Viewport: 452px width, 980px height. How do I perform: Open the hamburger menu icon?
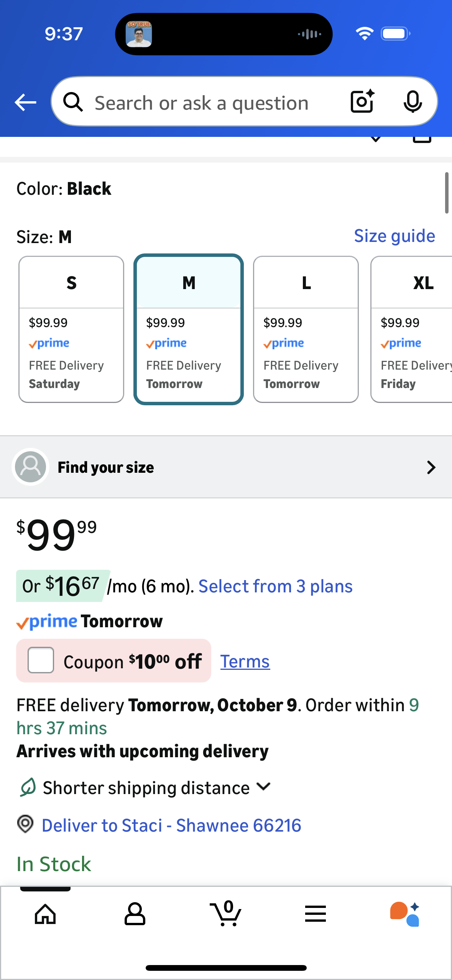[316, 914]
